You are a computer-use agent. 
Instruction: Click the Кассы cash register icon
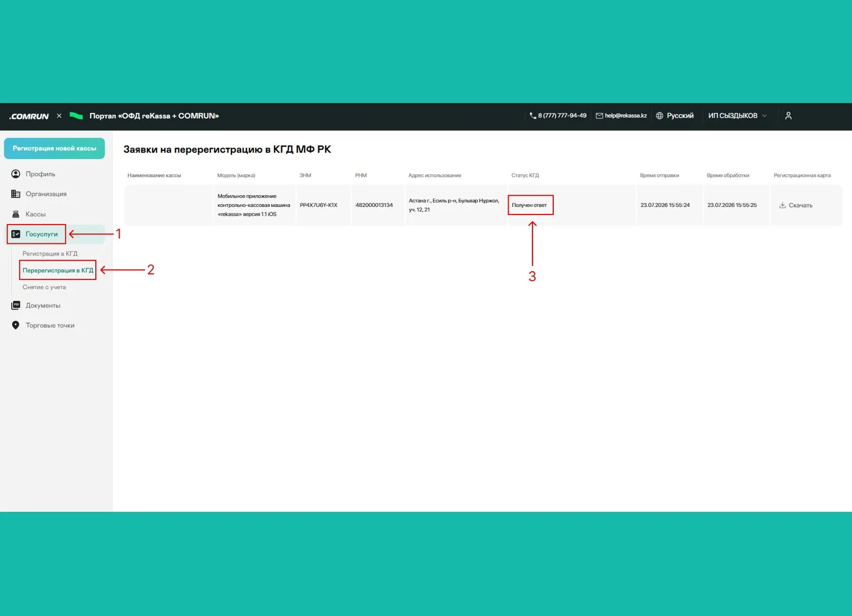16,214
